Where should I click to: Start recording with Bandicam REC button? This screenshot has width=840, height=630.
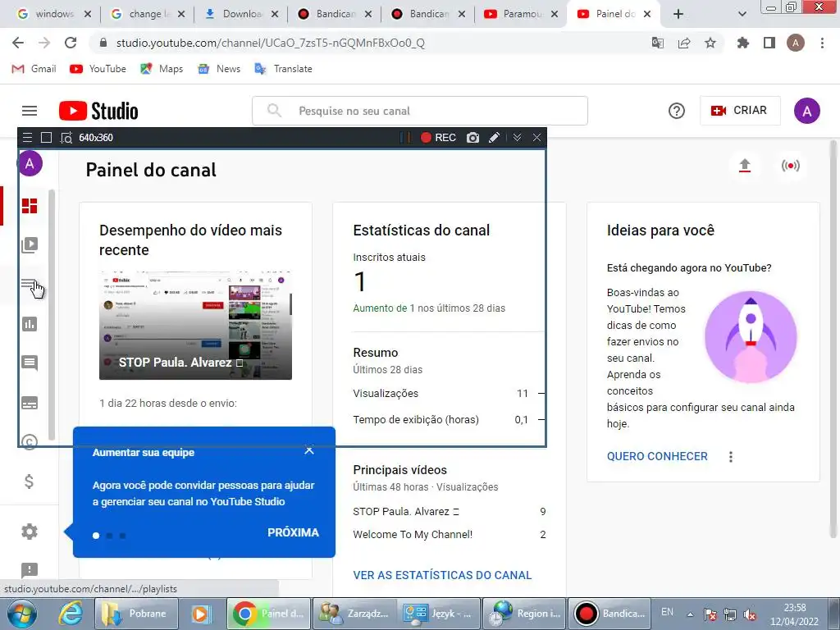pyautogui.click(x=438, y=138)
